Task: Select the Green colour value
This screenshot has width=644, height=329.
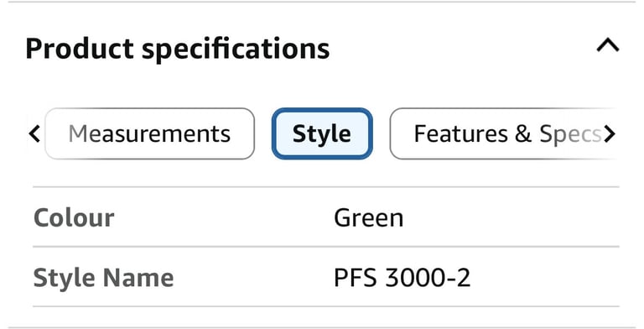Action: pyautogui.click(x=368, y=217)
